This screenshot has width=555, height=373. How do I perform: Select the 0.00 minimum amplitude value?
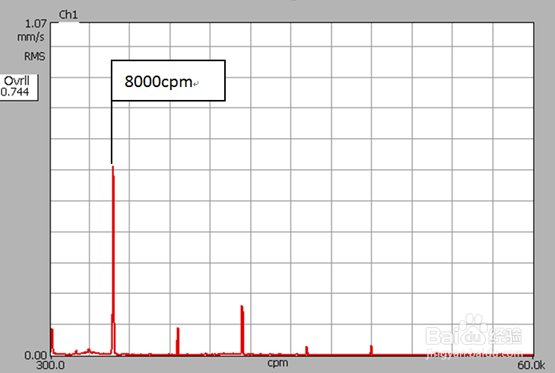[x=36, y=355]
